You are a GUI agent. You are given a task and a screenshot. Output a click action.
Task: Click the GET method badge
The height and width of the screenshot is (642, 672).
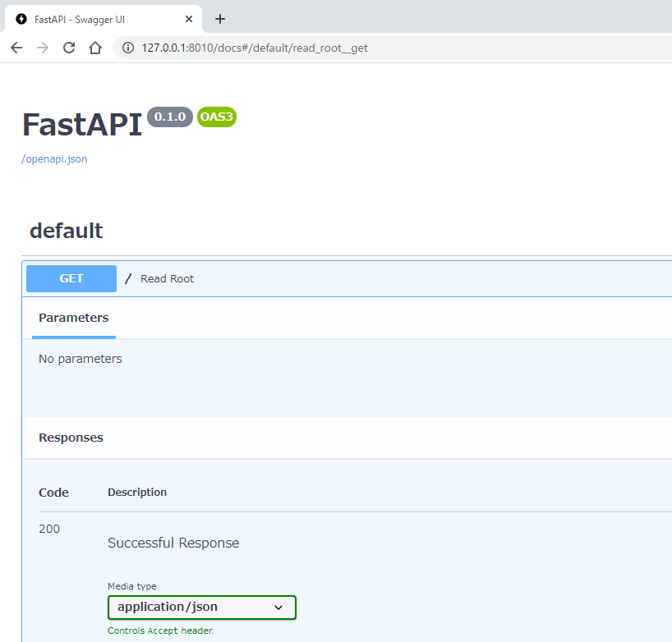(x=71, y=278)
